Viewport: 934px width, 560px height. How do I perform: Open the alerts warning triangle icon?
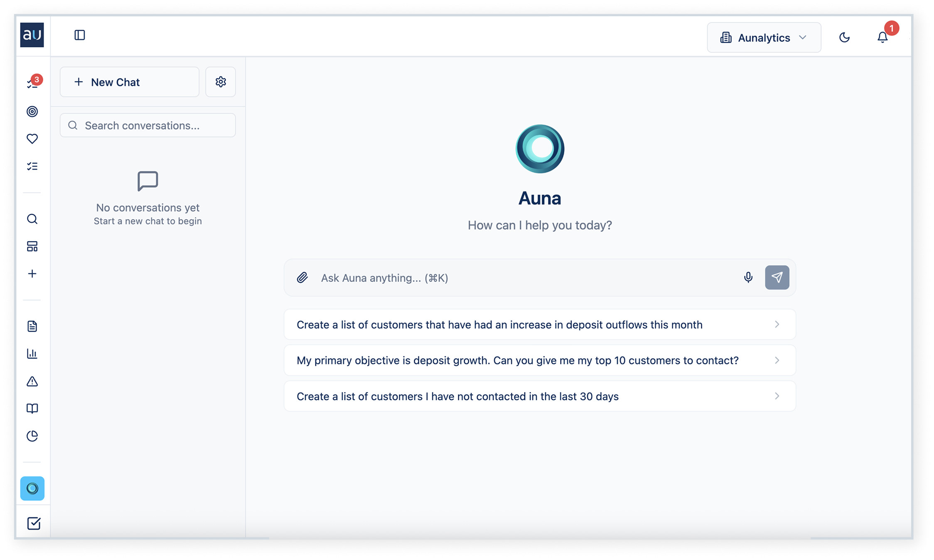click(x=32, y=381)
